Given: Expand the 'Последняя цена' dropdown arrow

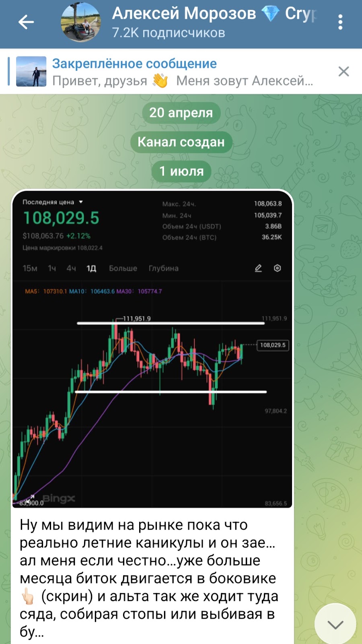Looking at the screenshot, I should [81, 202].
